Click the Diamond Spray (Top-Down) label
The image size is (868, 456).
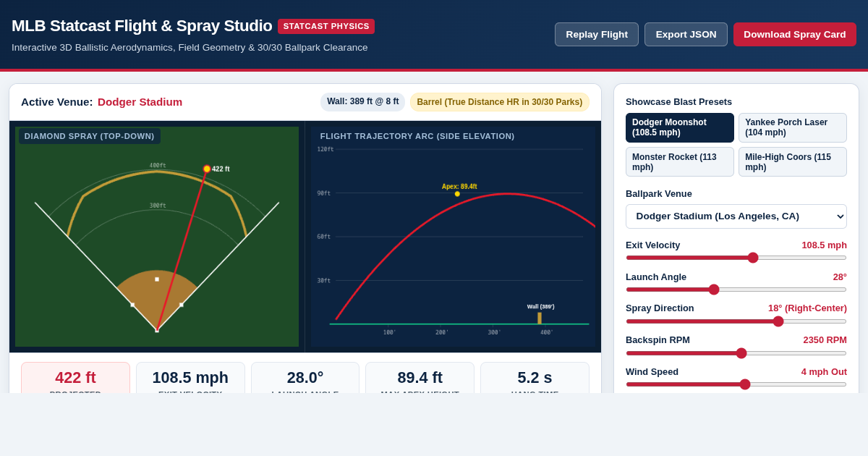[90, 136]
